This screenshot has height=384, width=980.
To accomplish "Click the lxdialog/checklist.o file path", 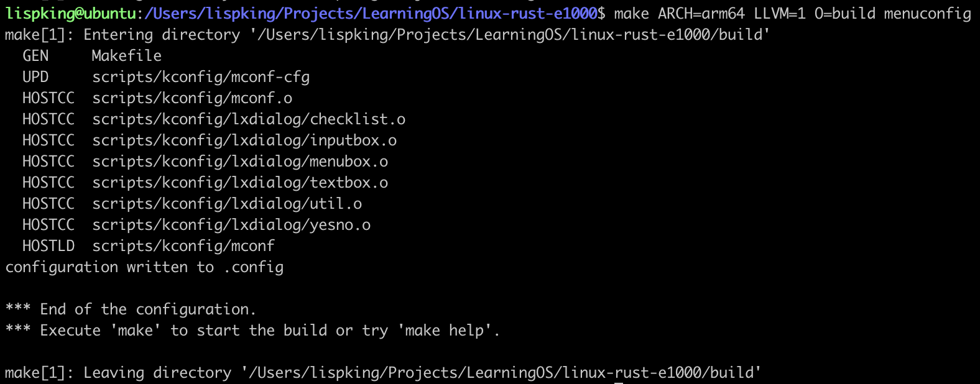I will (249, 119).
